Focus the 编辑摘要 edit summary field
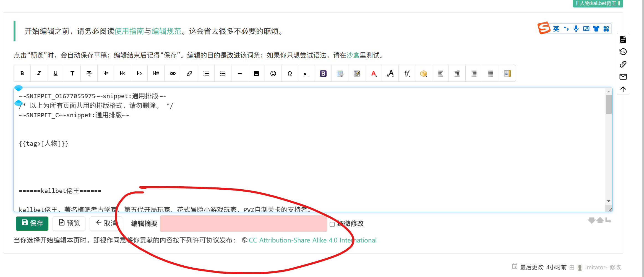The height and width of the screenshot is (277, 644). click(243, 224)
